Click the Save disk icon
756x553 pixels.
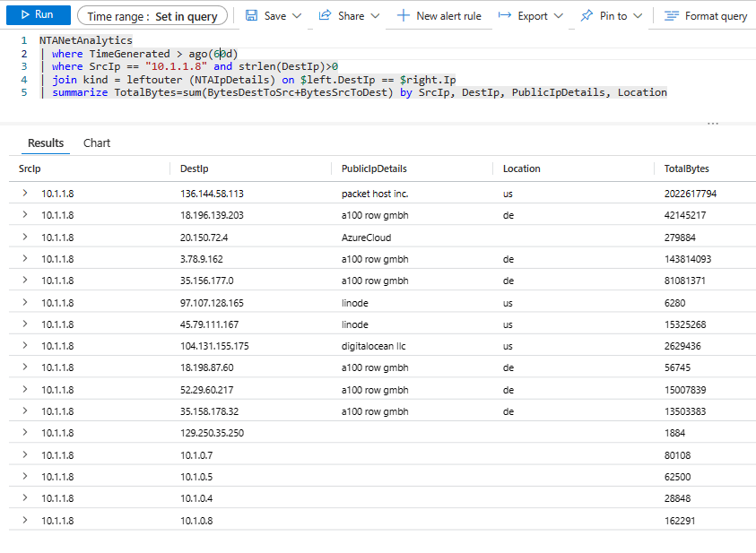(x=252, y=16)
